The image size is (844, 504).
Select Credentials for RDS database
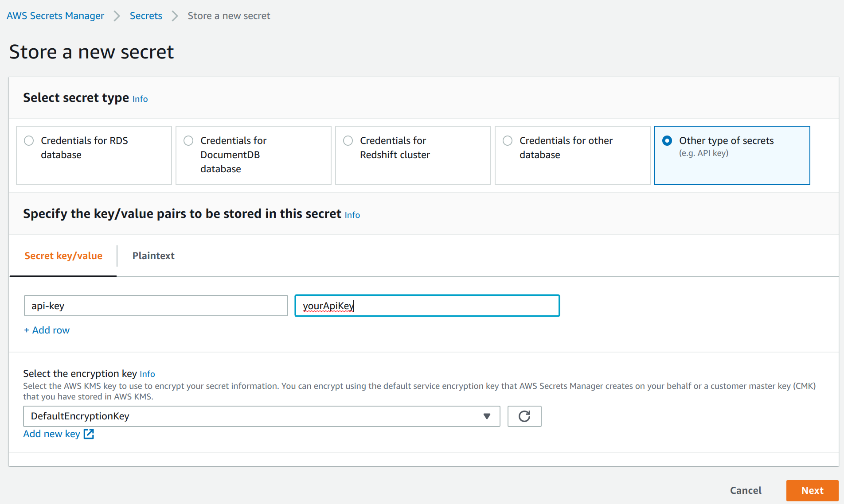pos(28,140)
